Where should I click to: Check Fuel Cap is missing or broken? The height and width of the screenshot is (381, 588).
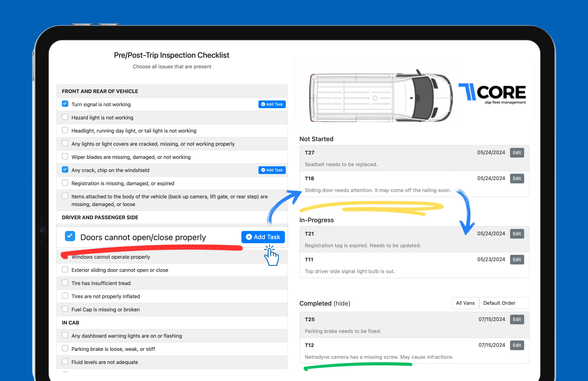coord(65,309)
